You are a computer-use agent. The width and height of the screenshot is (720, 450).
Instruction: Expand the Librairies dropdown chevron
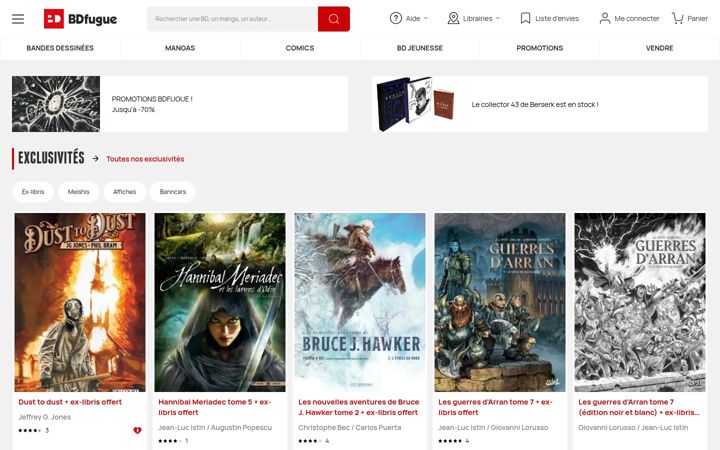coord(498,18)
